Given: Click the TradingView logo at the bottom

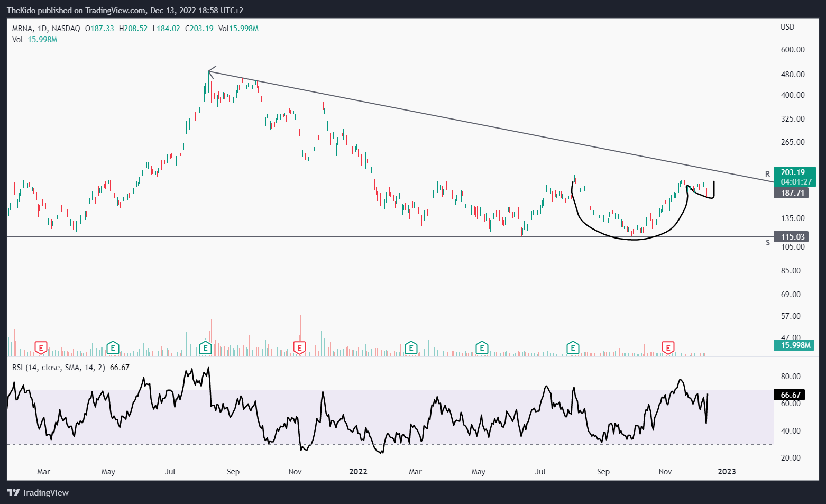Looking at the screenshot, I should click(x=38, y=492).
